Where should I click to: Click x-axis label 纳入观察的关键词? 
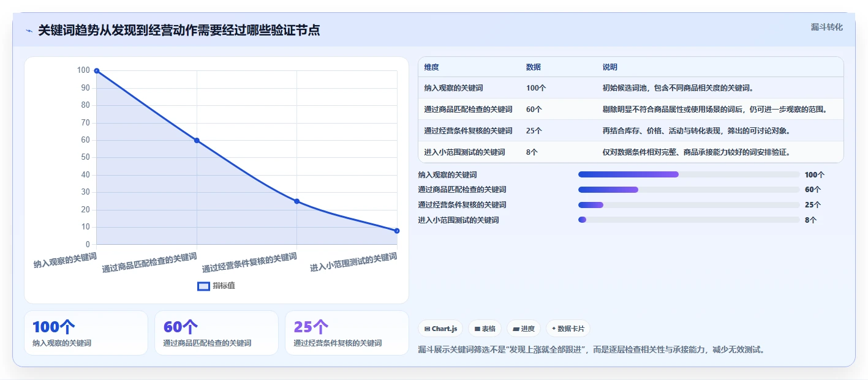(x=65, y=259)
